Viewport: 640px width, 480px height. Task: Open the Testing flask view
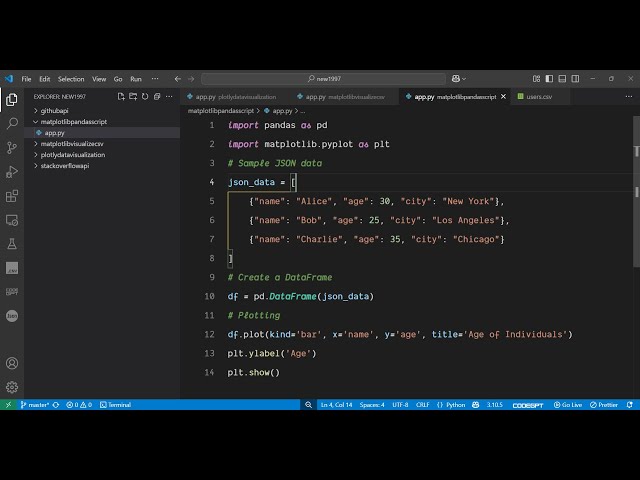(12, 244)
